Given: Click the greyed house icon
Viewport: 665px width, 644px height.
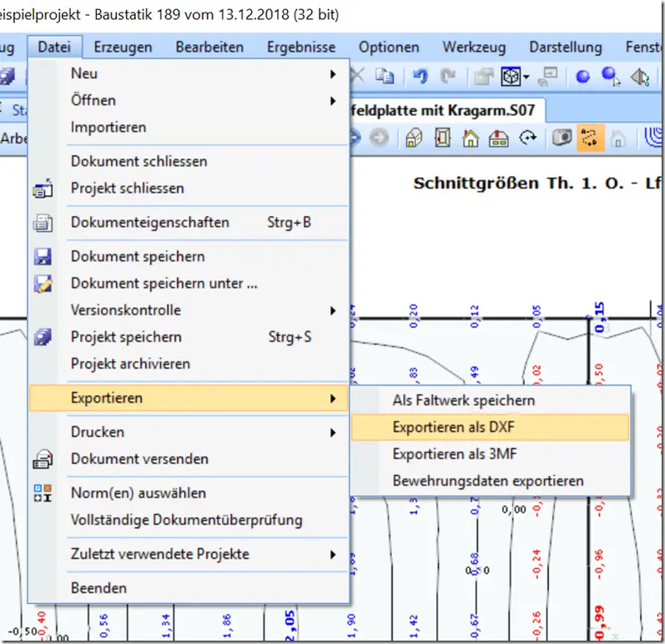Looking at the screenshot, I should click(x=618, y=138).
